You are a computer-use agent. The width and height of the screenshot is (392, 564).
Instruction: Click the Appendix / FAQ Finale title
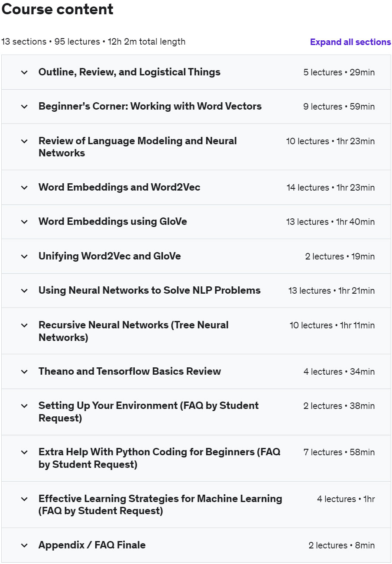click(x=92, y=545)
